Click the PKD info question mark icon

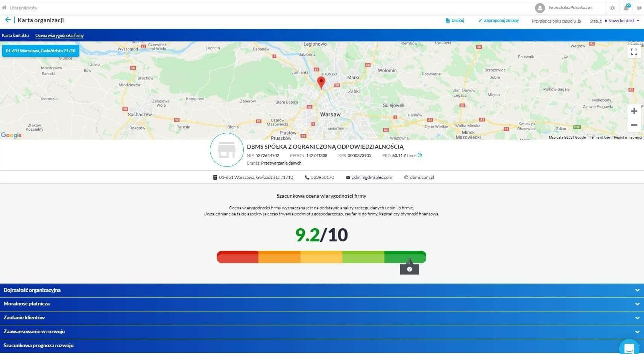pyautogui.click(x=420, y=155)
